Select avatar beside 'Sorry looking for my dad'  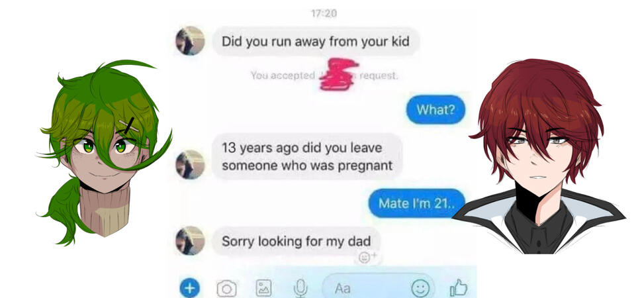pyautogui.click(x=190, y=240)
